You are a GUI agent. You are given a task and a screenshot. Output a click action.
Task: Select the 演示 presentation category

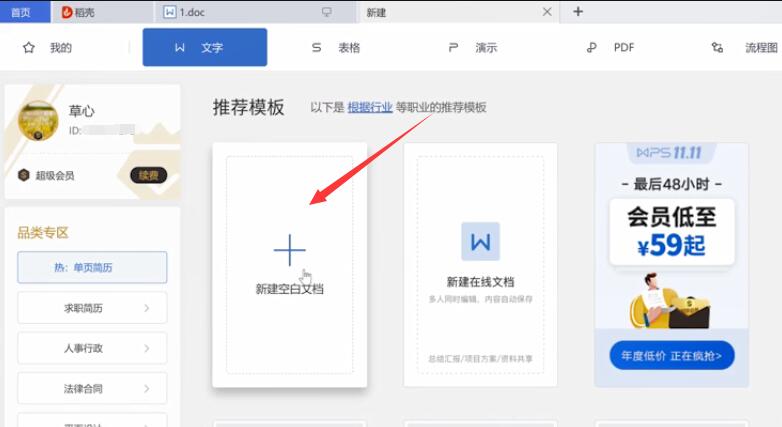[473, 48]
